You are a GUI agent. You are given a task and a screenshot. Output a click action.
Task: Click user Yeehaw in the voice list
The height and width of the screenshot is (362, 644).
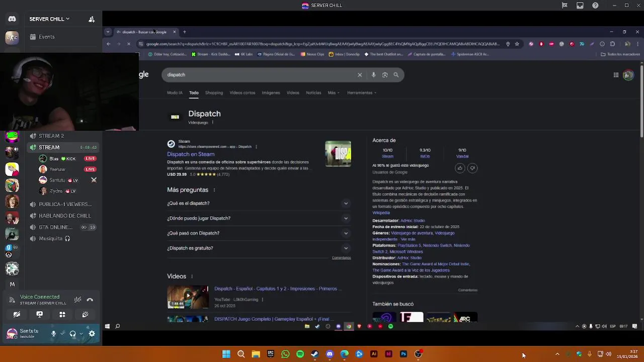[x=57, y=169]
